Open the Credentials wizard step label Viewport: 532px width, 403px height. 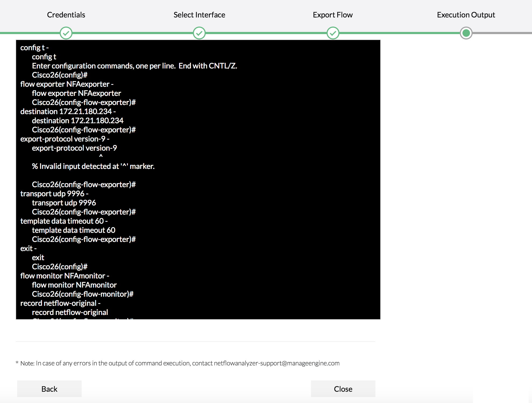click(x=66, y=15)
